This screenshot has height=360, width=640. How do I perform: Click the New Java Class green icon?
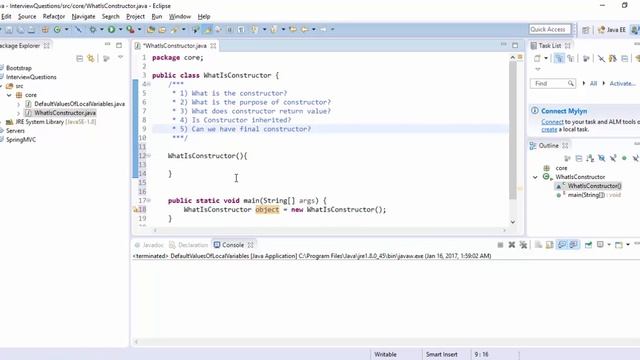tap(57, 29)
